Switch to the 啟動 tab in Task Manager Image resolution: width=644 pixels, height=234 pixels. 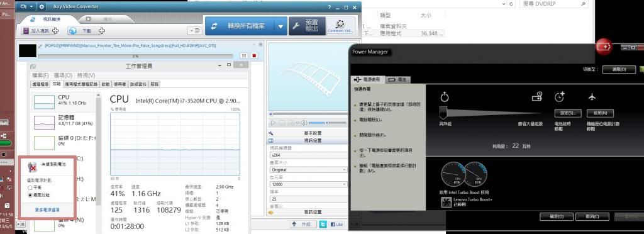pos(106,84)
